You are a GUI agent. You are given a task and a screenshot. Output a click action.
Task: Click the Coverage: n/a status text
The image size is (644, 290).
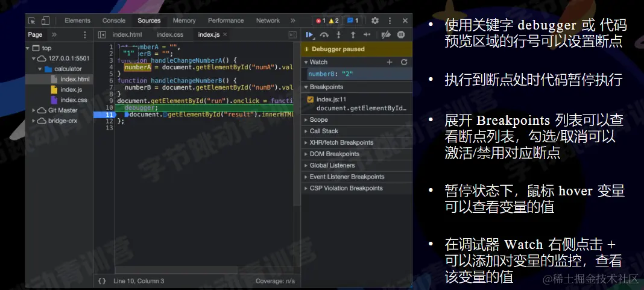coord(275,281)
